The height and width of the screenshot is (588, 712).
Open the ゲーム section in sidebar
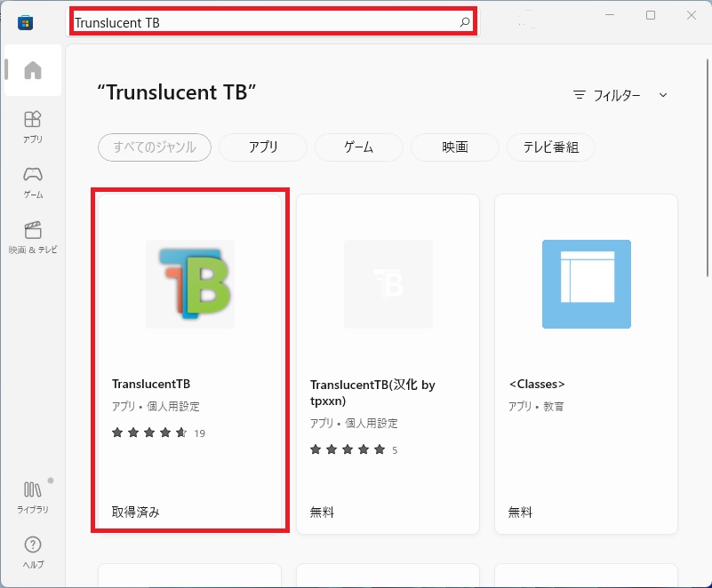(x=33, y=182)
